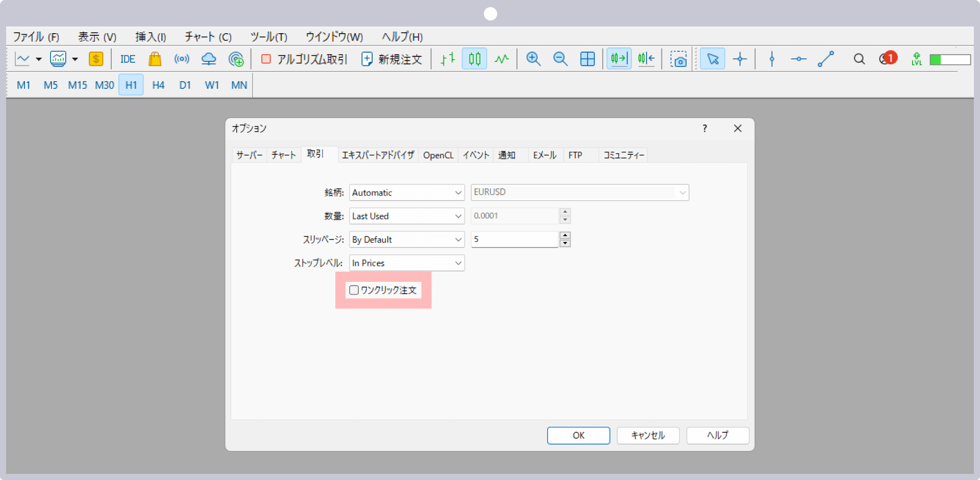Screen dimensions: 980x480
Task: Select the D1 timeframe
Action: [x=185, y=85]
